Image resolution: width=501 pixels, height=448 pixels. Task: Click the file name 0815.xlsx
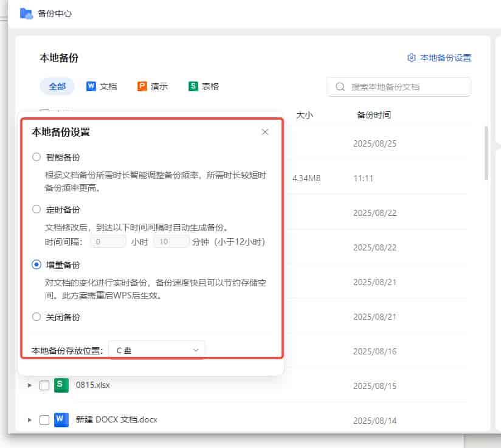pyautogui.click(x=92, y=385)
